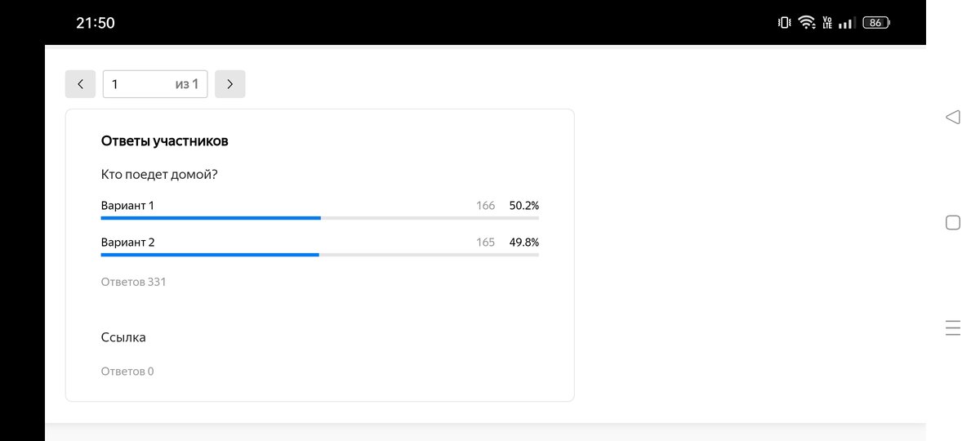Image resolution: width=980 pixels, height=441 pixels.
Task: Tap the Wi-Fi status icon
Action: click(807, 23)
